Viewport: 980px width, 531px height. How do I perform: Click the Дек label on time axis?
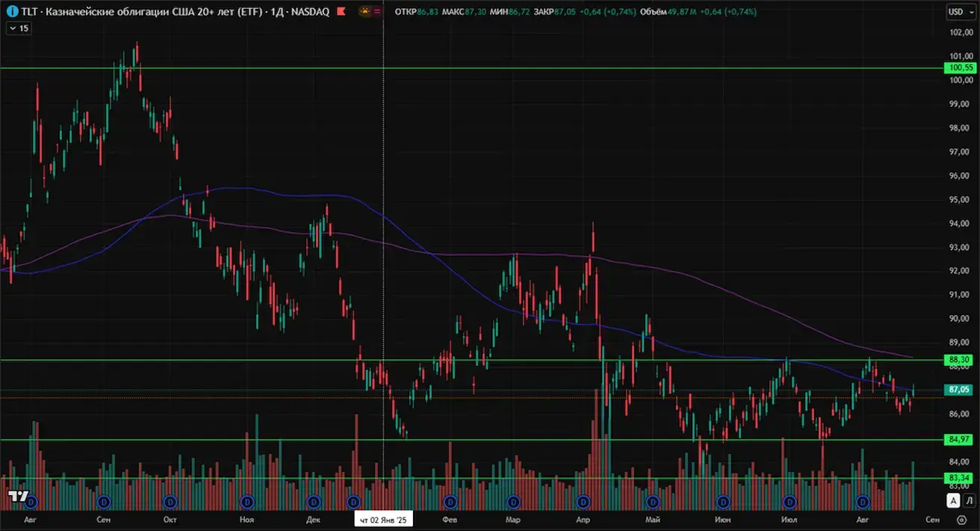[314, 519]
